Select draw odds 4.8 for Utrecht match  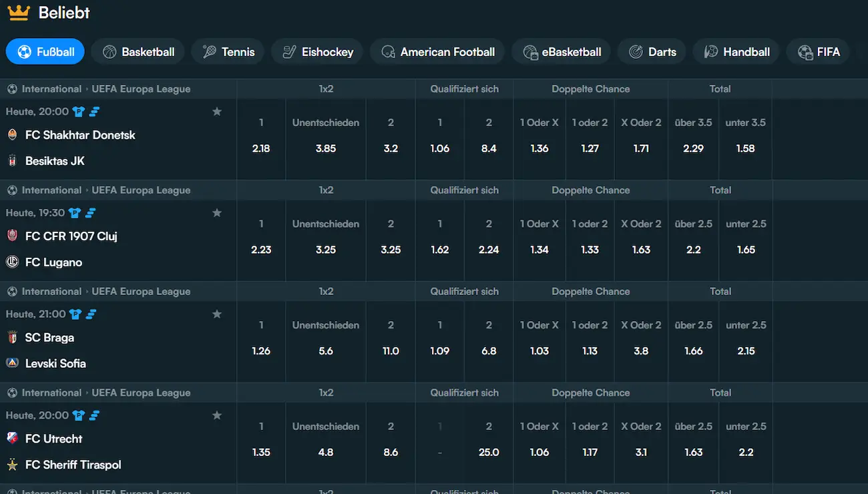click(x=326, y=443)
